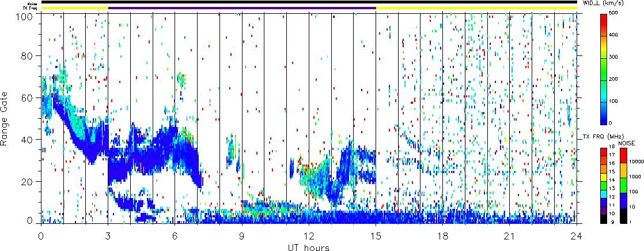The image size is (644, 251).
Task: Click the 'NOISE' legend title
Action: [628, 143]
